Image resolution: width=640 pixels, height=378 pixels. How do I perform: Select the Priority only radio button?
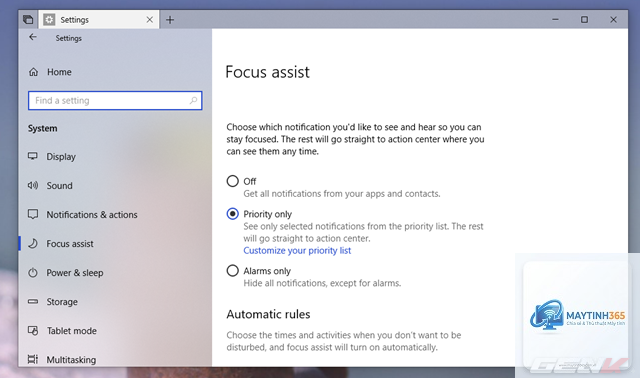coord(233,213)
